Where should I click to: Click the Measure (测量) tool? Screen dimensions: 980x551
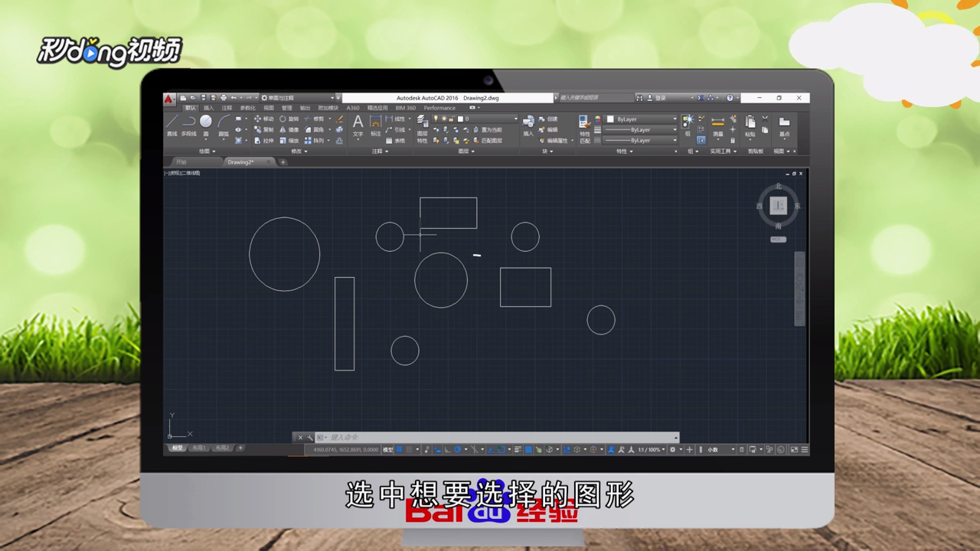click(x=717, y=125)
